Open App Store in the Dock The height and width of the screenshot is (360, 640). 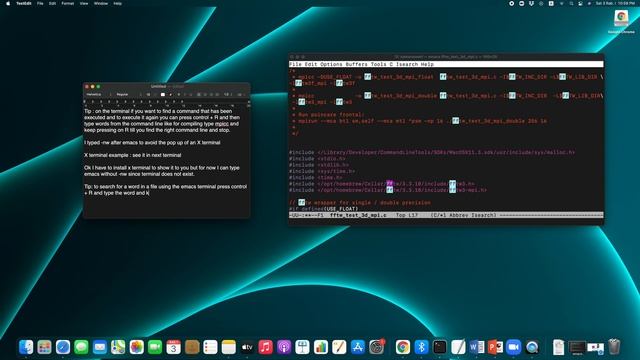358,347
